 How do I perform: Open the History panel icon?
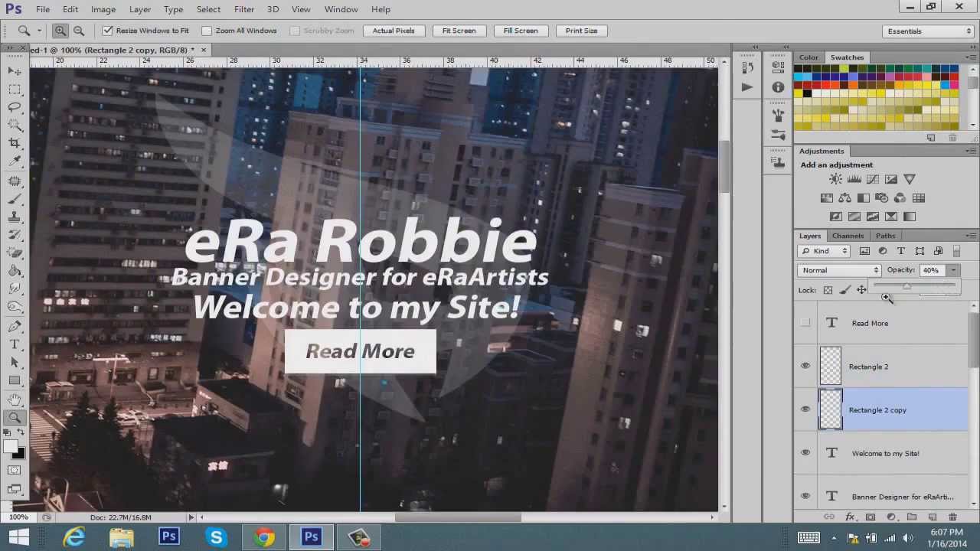click(748, 67)
